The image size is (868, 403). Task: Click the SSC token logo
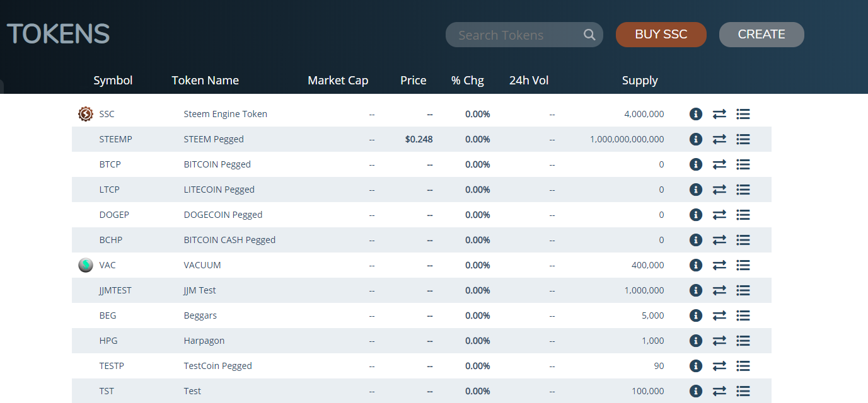(86, 114)
